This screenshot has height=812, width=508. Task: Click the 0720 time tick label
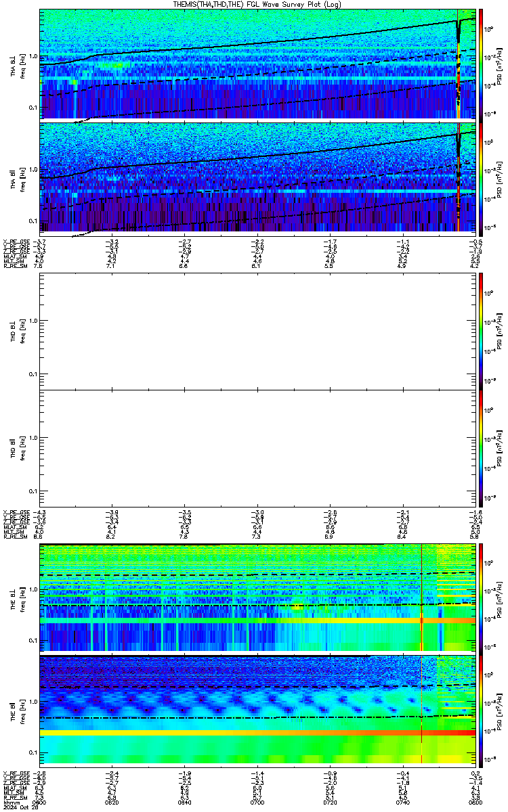click(x=330, y=802)
